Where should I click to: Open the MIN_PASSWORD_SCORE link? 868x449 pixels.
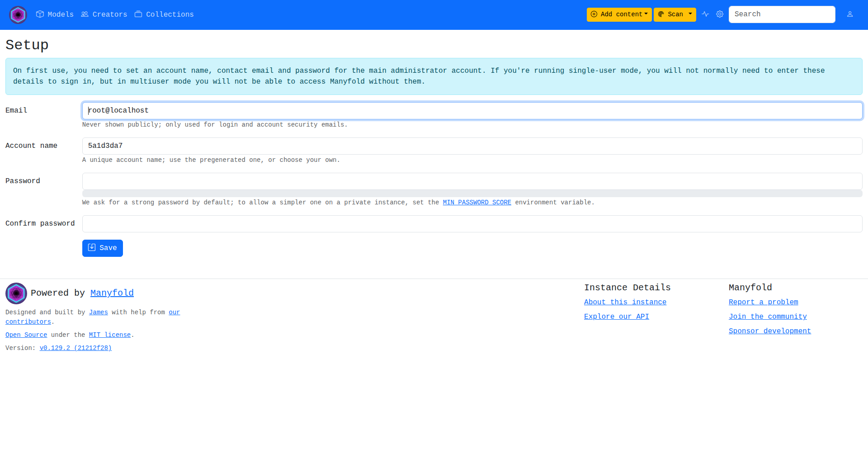(x=477, y=203)
